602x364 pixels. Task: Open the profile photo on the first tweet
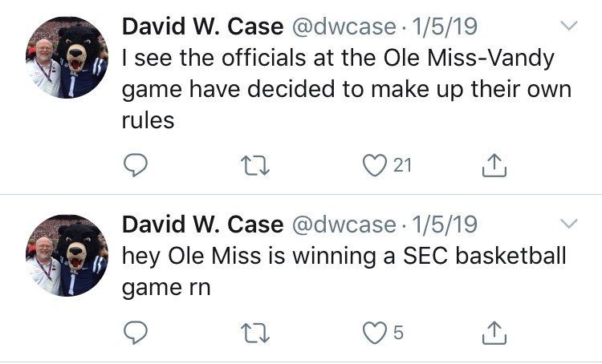[x=67, y=57]
